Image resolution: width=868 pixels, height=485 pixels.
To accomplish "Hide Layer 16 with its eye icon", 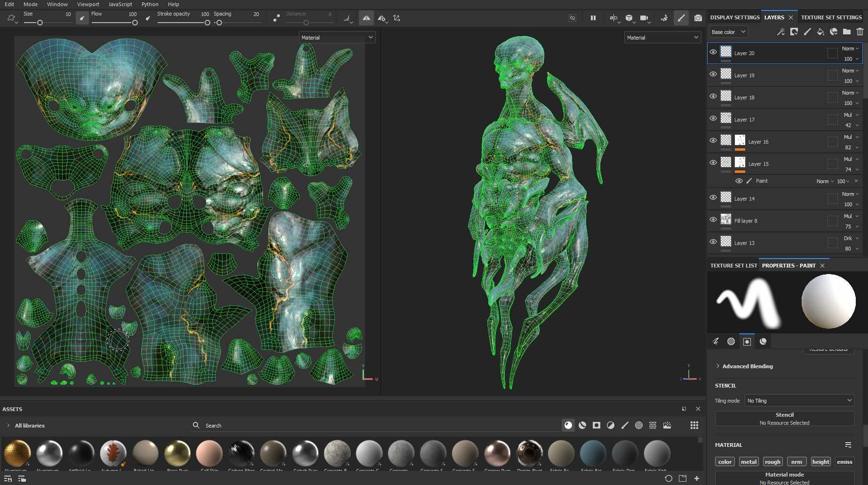I will [x=713, y=141].
